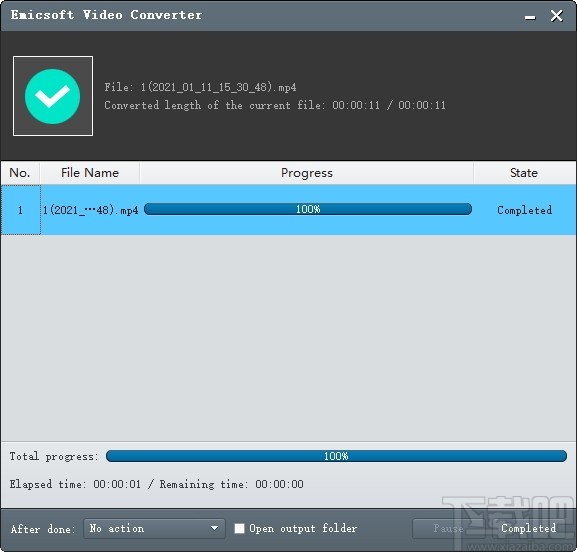Sort by the No. column header
This screenshot has height=552, width=577.
click(x=20, y=173)
